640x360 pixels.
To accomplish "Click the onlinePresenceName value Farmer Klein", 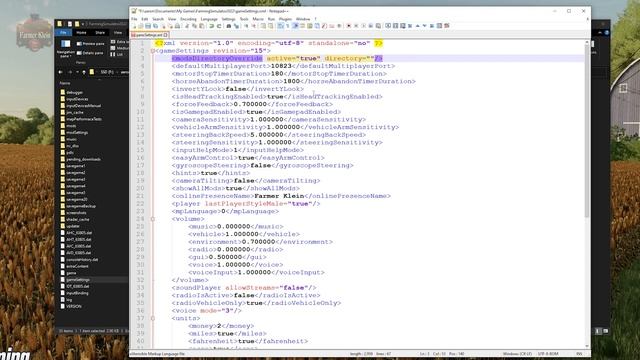I will [279, 196].
